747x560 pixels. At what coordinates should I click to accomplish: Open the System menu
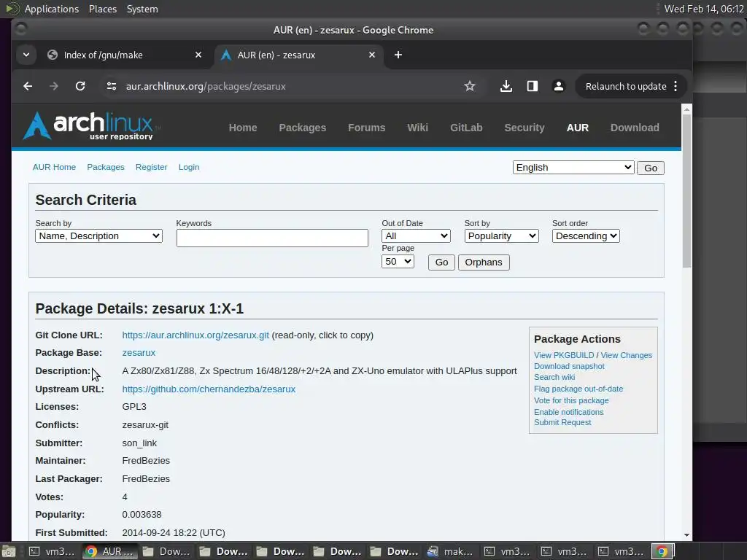click(142, 9)
